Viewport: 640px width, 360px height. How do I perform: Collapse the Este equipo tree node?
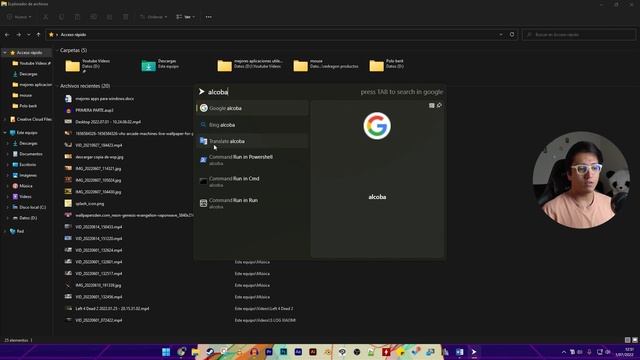4,133
